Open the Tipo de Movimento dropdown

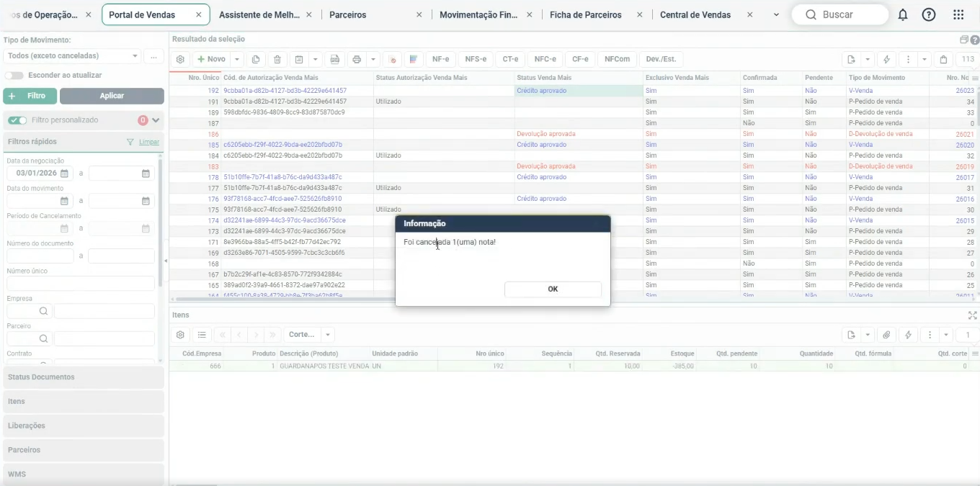coord(72,55)
